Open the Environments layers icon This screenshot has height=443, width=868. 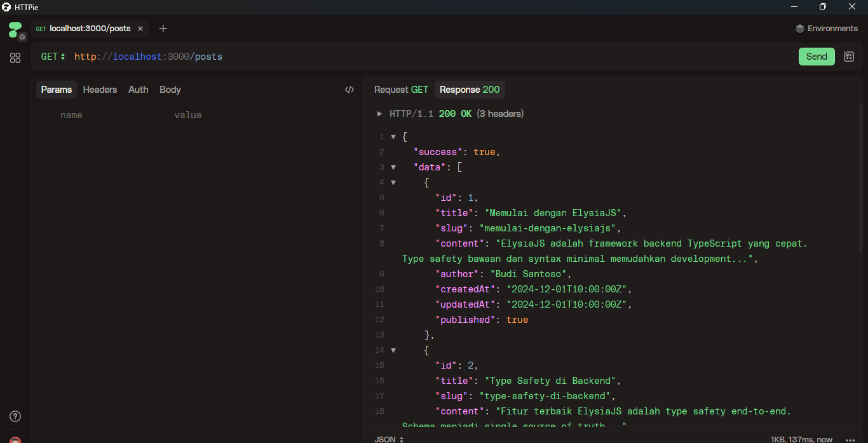[800, 29]
